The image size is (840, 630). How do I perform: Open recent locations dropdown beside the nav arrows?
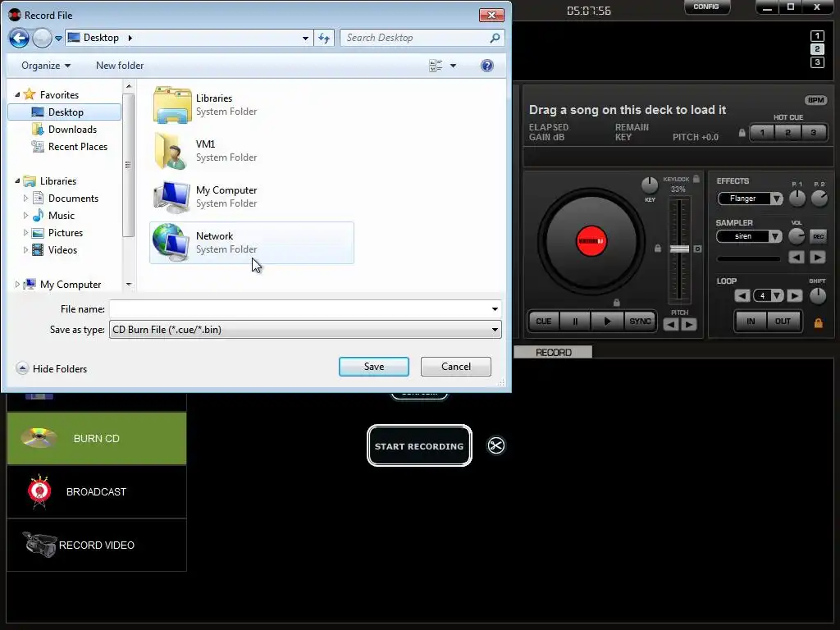point(58,39)
